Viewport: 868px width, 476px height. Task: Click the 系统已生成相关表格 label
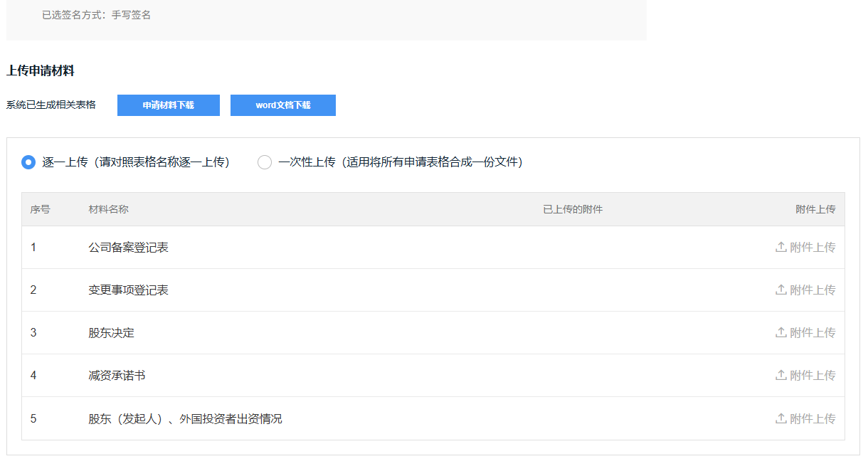click(51, 105)
